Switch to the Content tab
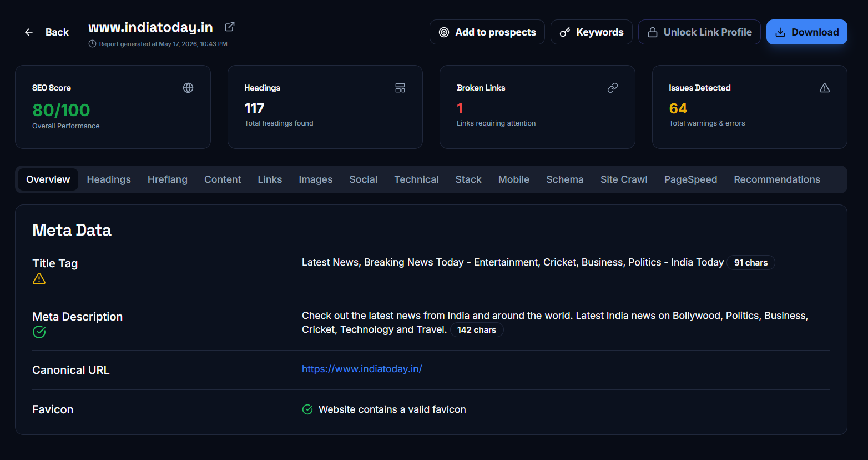This screenshot has width=868, height=460. tap(223, 179)
